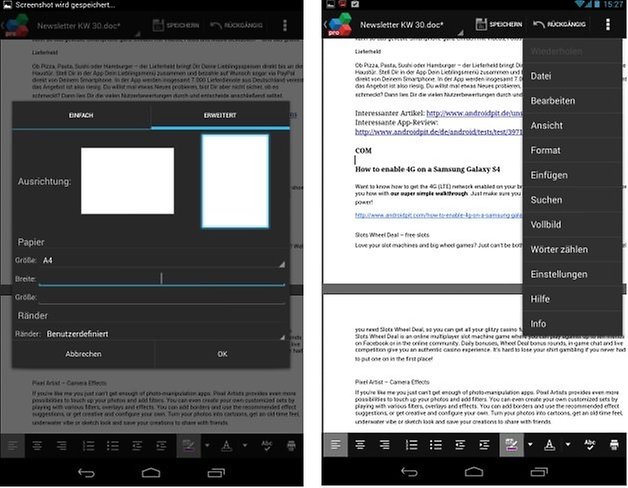Open androidpit.de article link in right document

tap(475, 113)
